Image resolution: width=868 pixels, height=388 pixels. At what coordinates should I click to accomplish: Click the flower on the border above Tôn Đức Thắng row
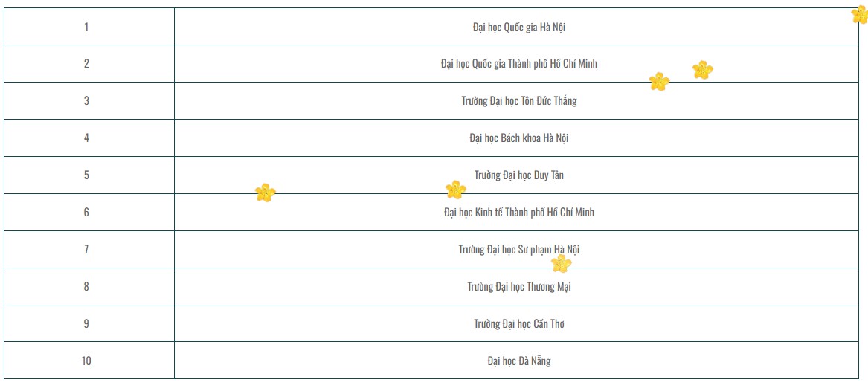[x=659, y=82]
